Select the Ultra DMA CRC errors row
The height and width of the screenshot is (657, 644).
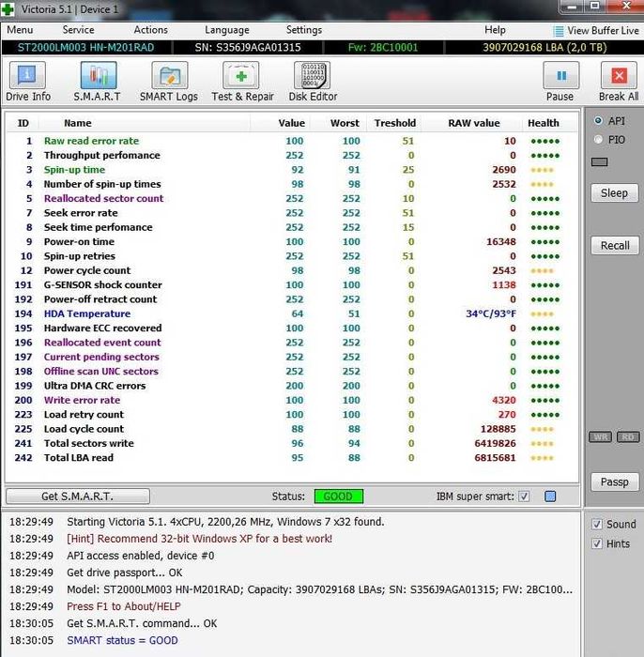(292, 386)
